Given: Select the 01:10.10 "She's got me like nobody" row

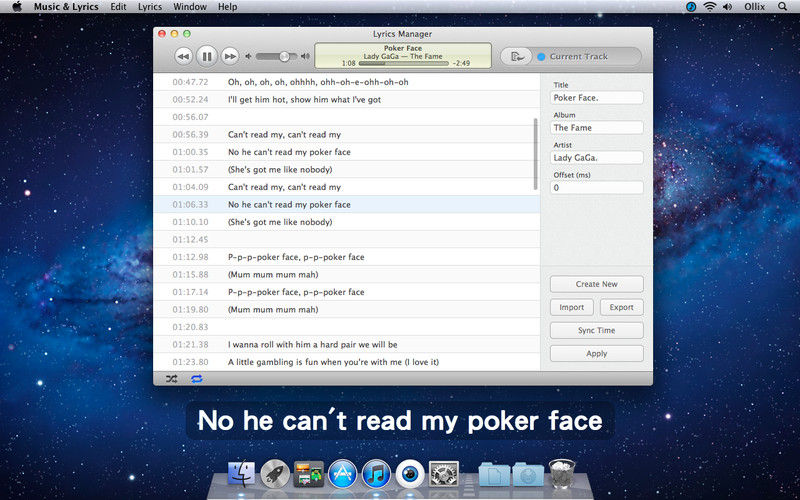Looking at the screenshot, I should pos(346,222).
